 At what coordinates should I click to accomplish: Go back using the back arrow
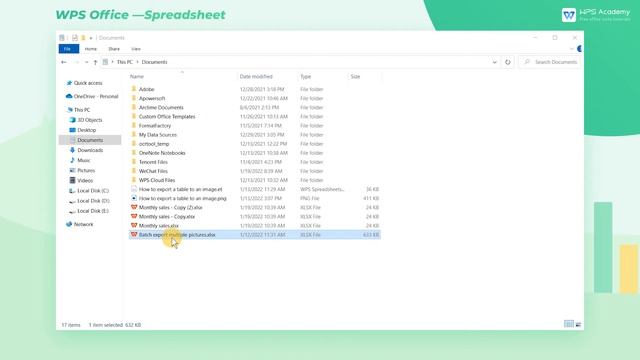(64, 62)
